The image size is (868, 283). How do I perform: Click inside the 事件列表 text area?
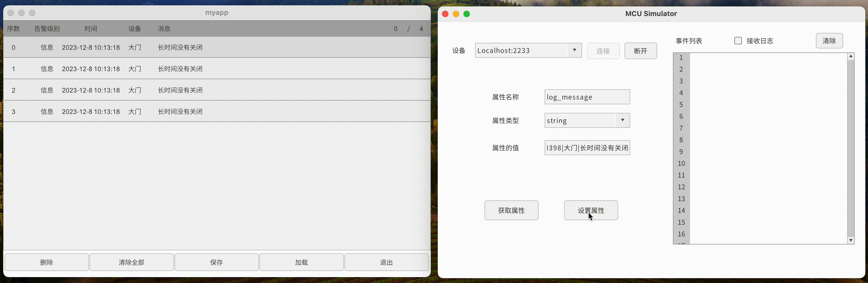point(768,148)
